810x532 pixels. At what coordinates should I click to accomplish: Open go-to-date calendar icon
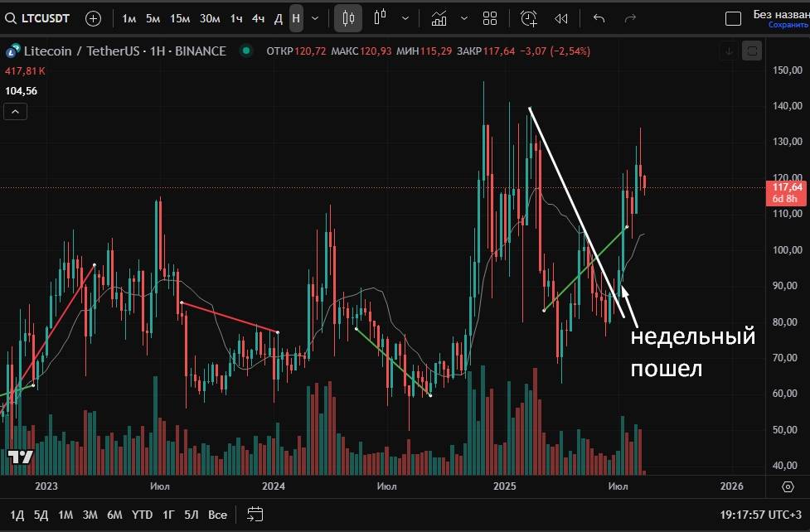coord(255,515)
